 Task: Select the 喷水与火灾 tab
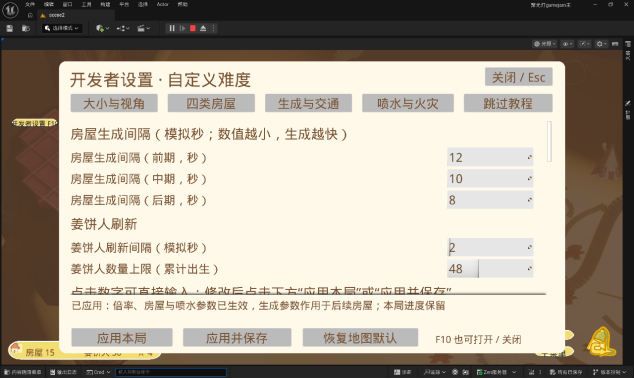(x=408, y=104)
